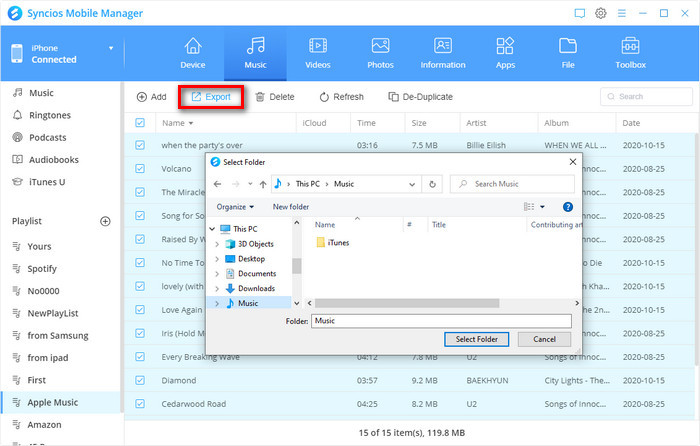Uncheck the Cedarwood Road checkbox
Image resolution: width=700 pixels, height=446 pixels.
tap(140, 404)
